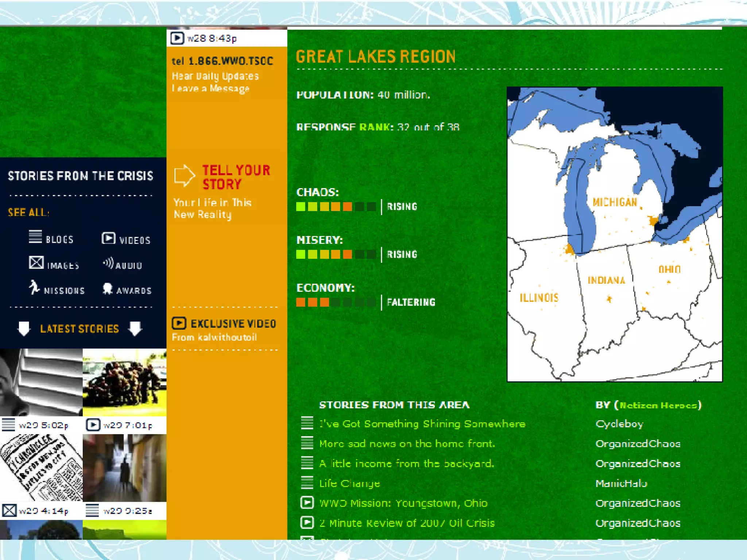747x560 pixels.
Task: Click the Tell Your Story arrow icon
Action: (x=184, y=176)
